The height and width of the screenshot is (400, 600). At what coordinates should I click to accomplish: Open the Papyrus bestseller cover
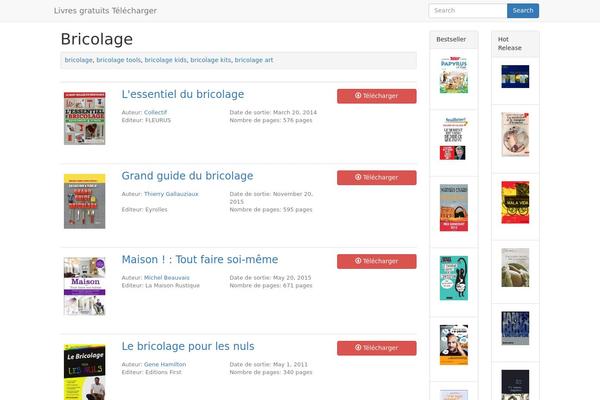pos(454,75)
